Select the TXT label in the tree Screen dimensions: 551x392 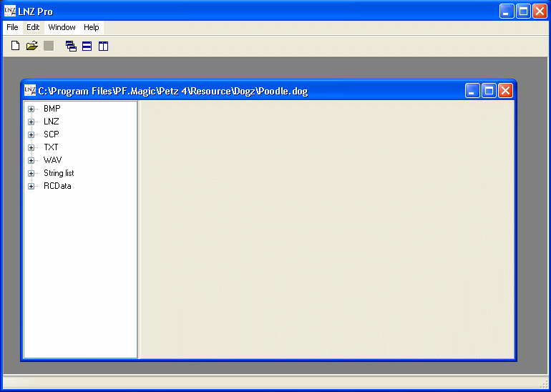coord(51,147)
